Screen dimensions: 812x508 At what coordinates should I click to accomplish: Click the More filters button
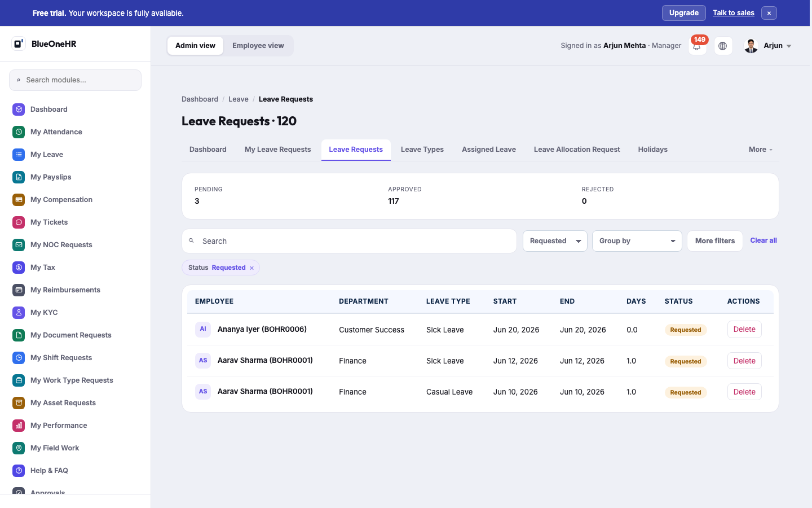click(715, 241)
